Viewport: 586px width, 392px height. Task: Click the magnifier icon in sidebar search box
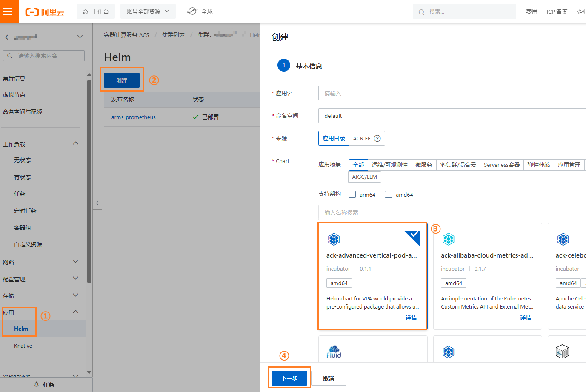pos(10,56)
